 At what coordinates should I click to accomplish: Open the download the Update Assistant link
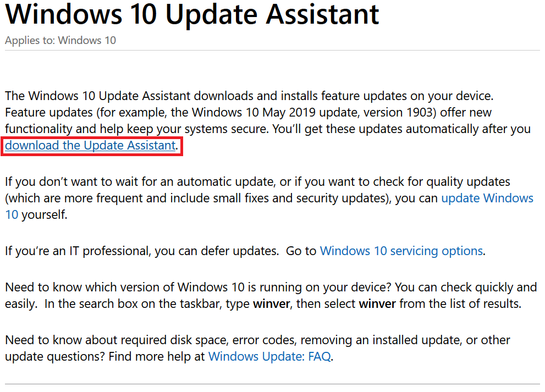point(90,145)
